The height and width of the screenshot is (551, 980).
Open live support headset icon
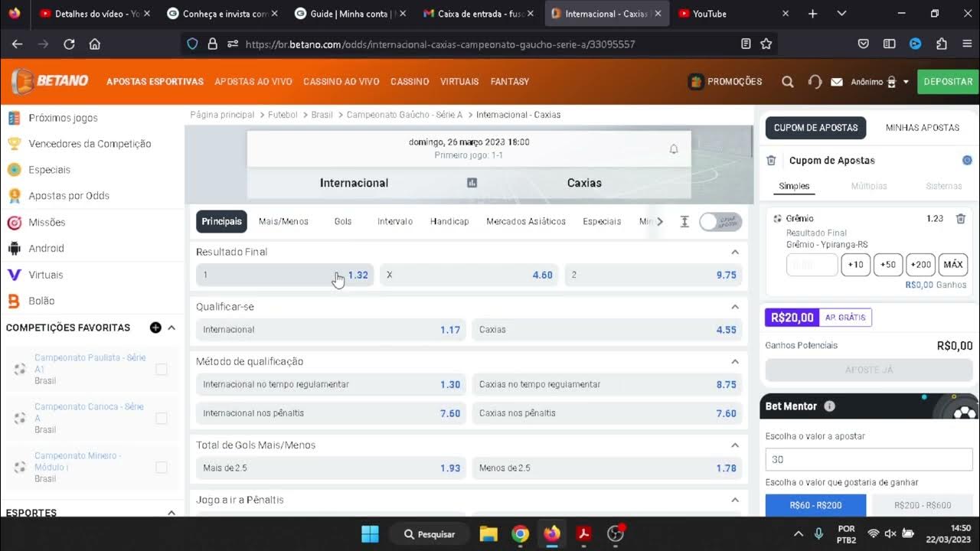pos(815,82)
